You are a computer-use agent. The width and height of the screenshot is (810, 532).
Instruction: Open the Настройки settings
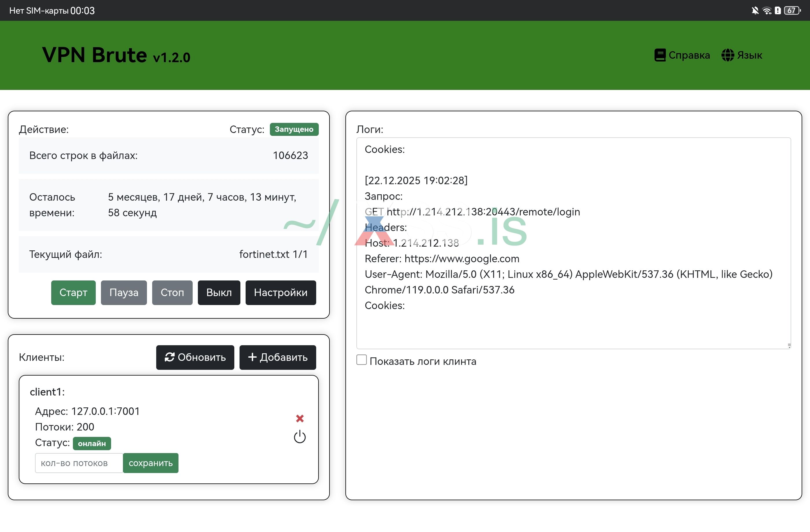pyautogui.click(x=280, y=293)
